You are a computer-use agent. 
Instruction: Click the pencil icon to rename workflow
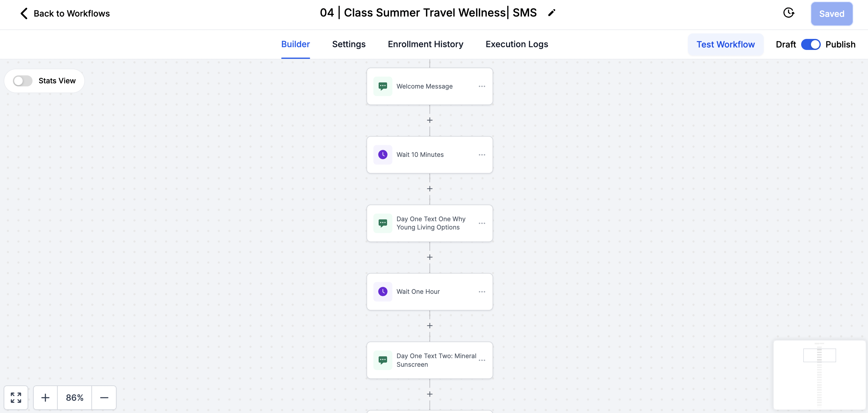pyautogui.click(x=551, y=13)
